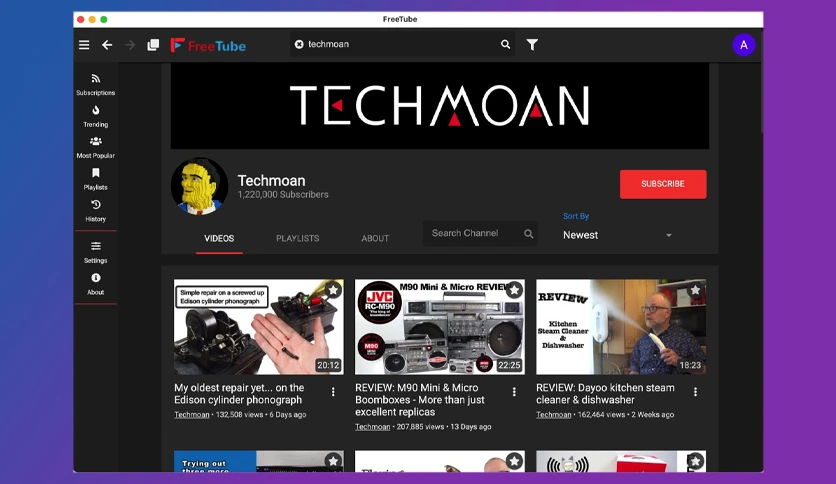Open Settings in the sidebar
The image size is (836, 484).
click(x=95, y=252)
